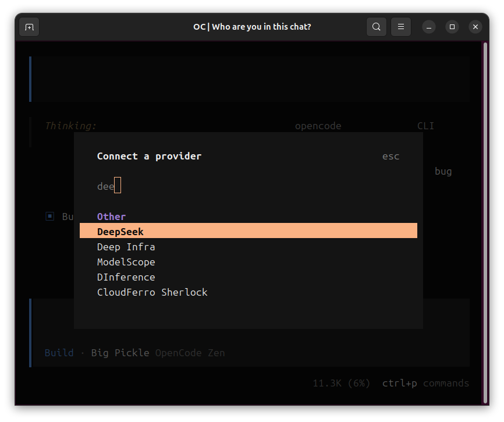Click the Thinking: label
Screen dimensions: 504x422
(71, 126)
